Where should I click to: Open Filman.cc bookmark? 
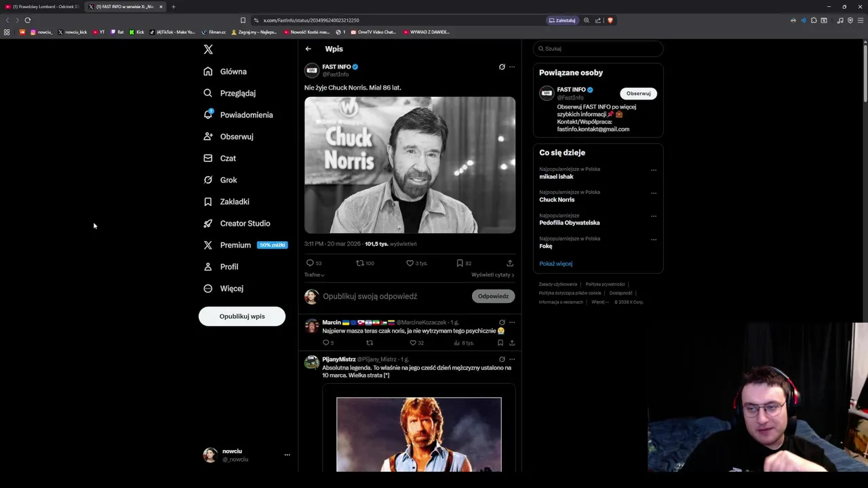coord(214,32)
